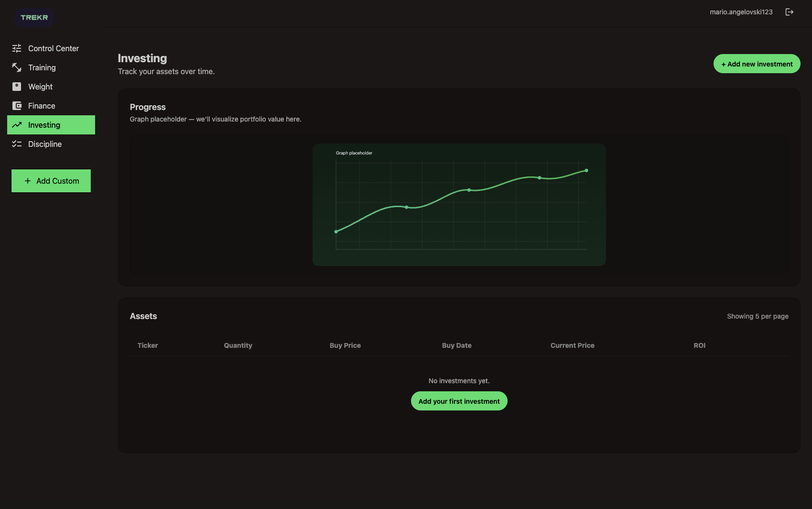
Task: Click the TREKR logo
Action: 34,18
